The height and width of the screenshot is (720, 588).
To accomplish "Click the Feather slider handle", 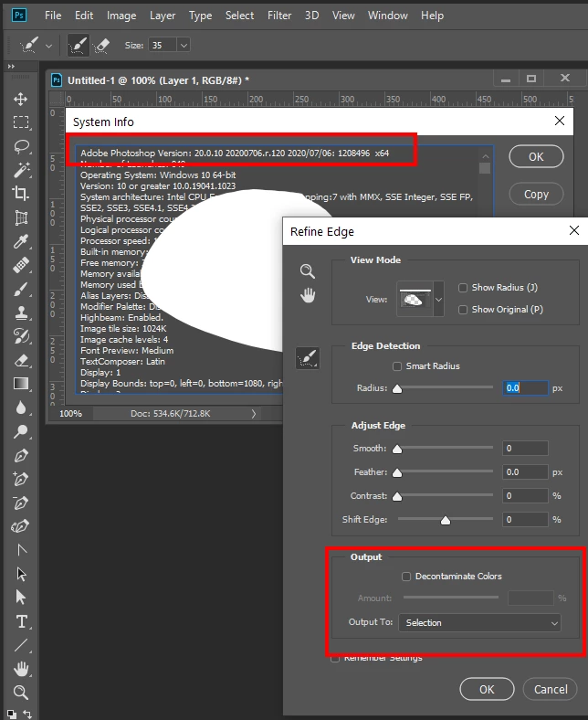I will coord(397,472).
